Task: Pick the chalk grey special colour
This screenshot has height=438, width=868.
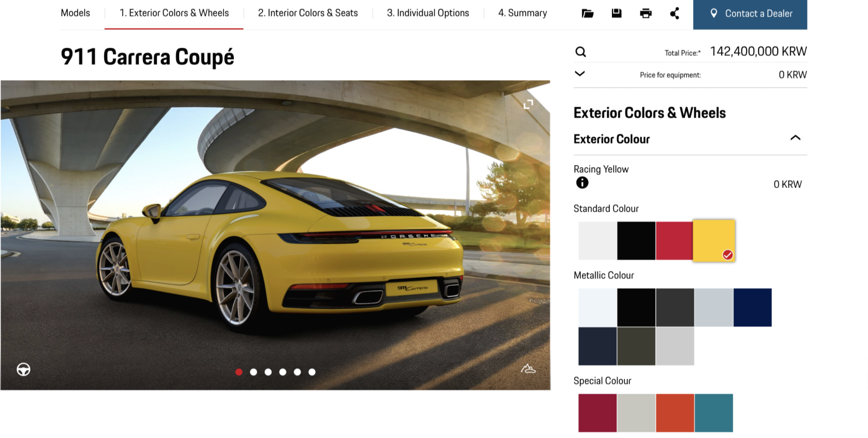Action: click(x=636, y=413)
